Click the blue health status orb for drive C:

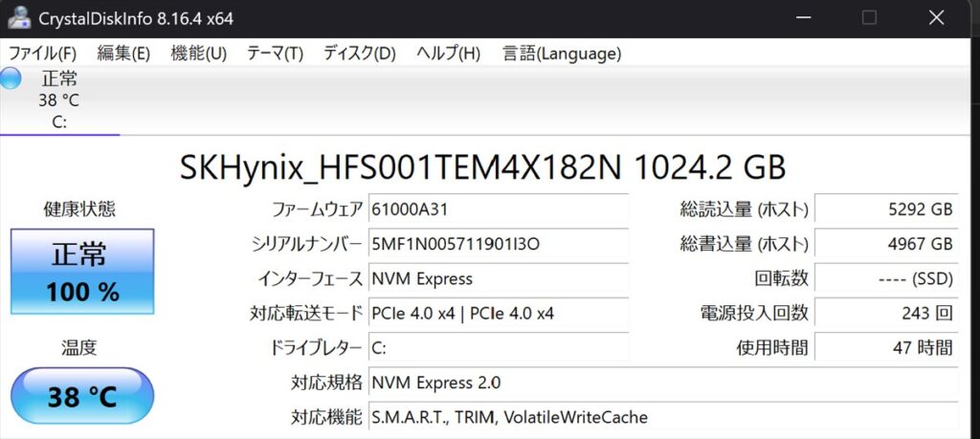click(10, 78)
